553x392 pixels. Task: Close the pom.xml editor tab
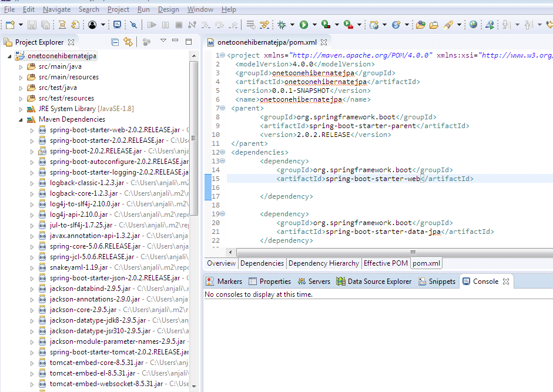(x=324, y=43)
